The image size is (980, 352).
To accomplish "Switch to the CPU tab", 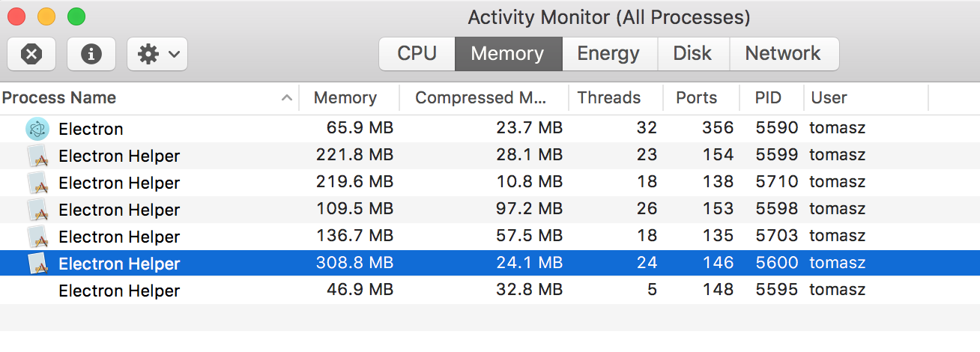I will tap(417, 54).
